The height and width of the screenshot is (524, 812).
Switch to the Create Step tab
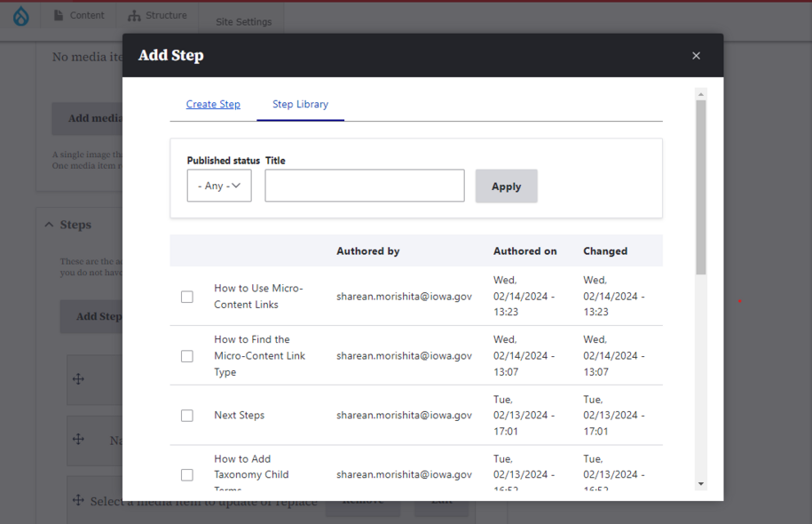[213, 104]
